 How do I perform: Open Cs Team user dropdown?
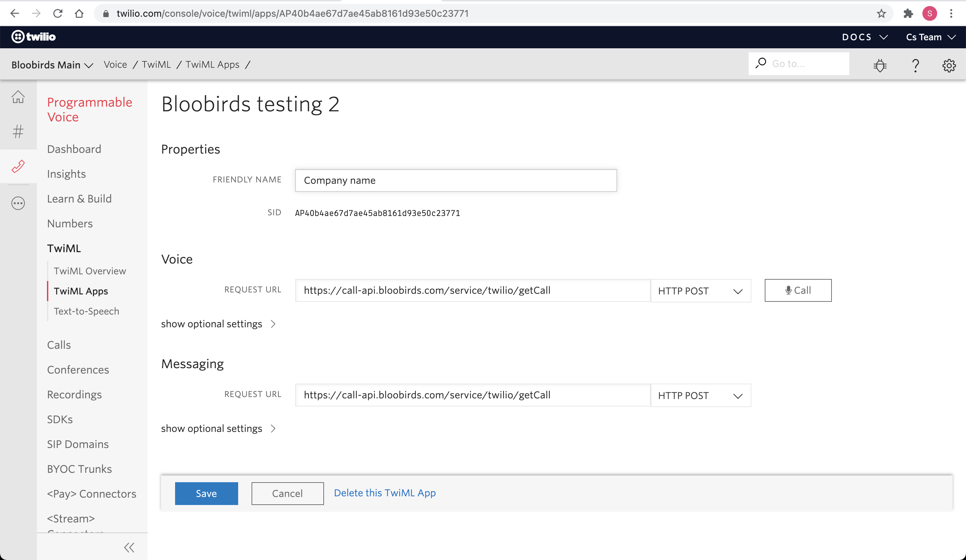point(931,37)
